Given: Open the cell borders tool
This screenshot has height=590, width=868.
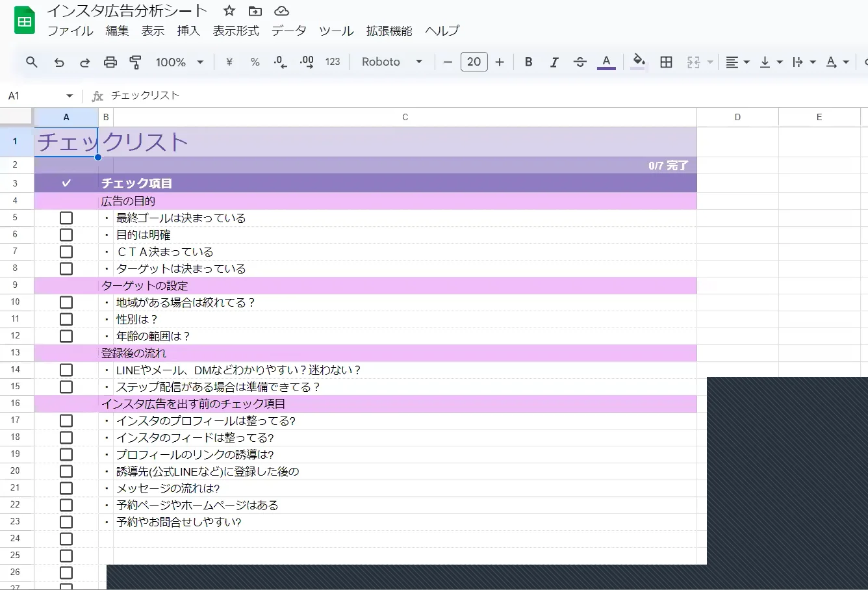Looking at the screenshot, I should tap(666, 62).
